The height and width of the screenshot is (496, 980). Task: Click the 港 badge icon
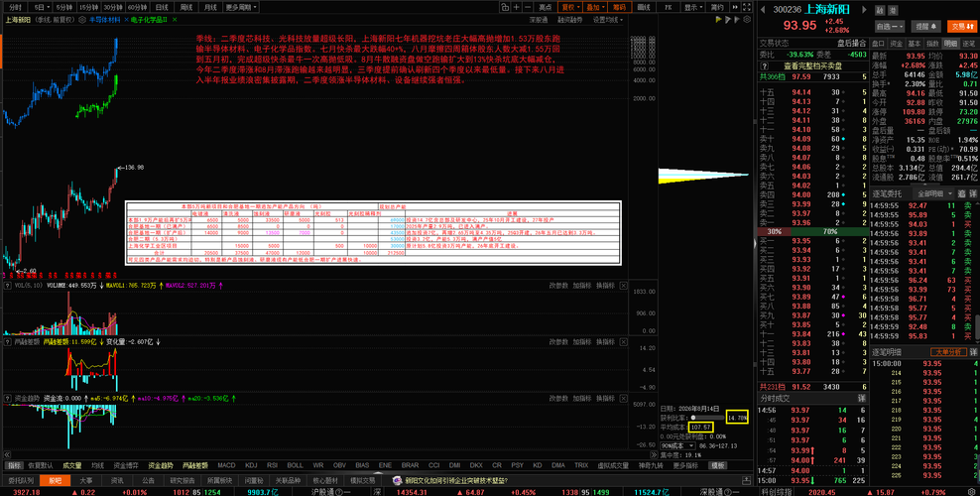pyautogui.click(x=893, y=10)
